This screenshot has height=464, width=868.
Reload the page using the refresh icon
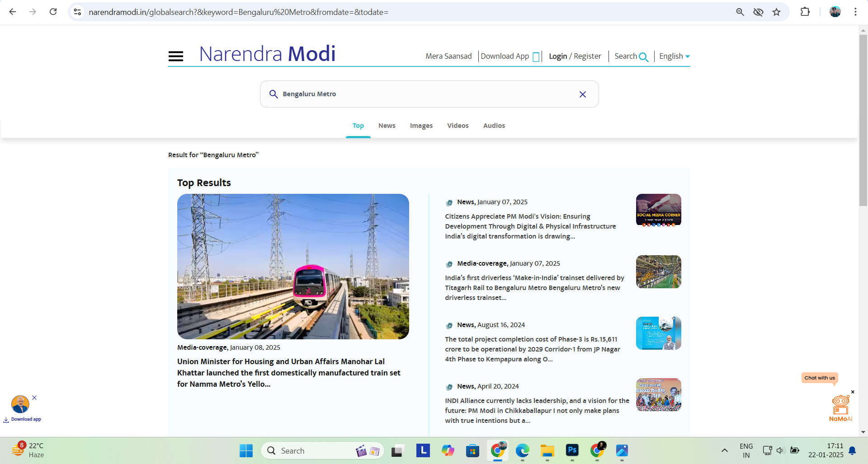[x=53, y=12]
